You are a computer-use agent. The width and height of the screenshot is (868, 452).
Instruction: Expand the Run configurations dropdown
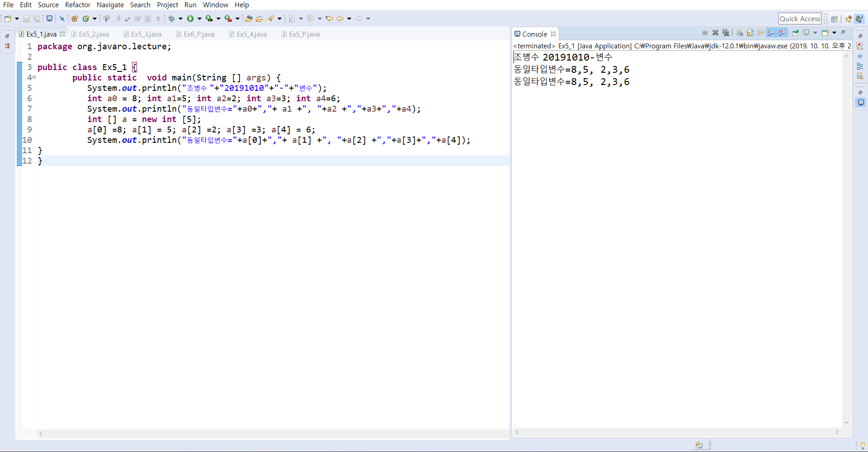point(199,19)
